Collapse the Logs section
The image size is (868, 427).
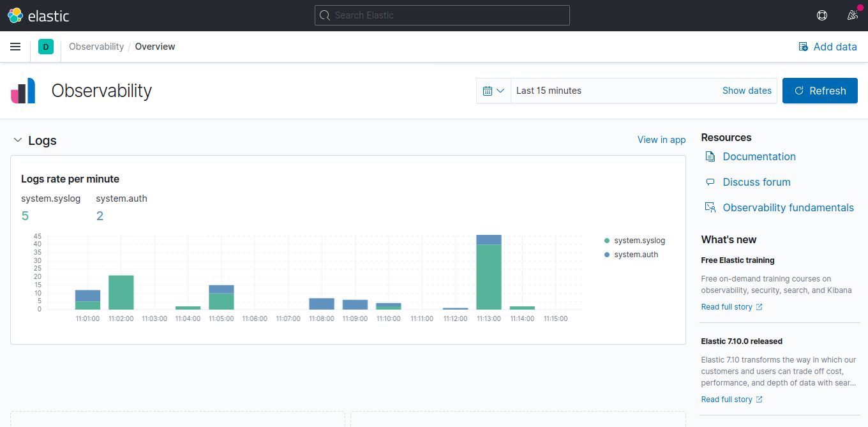[x=18, y=140]
